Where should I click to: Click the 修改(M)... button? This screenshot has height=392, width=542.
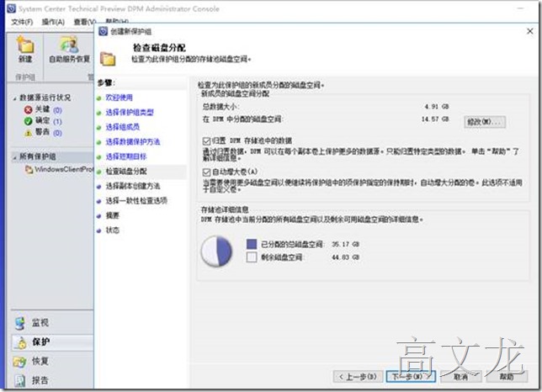(x=485, y=122)
